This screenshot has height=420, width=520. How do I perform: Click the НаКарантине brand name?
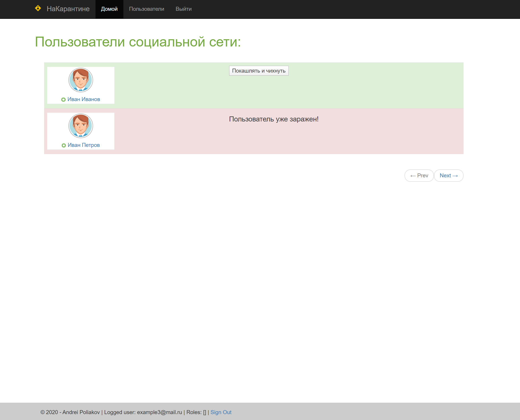pos(68,9)
